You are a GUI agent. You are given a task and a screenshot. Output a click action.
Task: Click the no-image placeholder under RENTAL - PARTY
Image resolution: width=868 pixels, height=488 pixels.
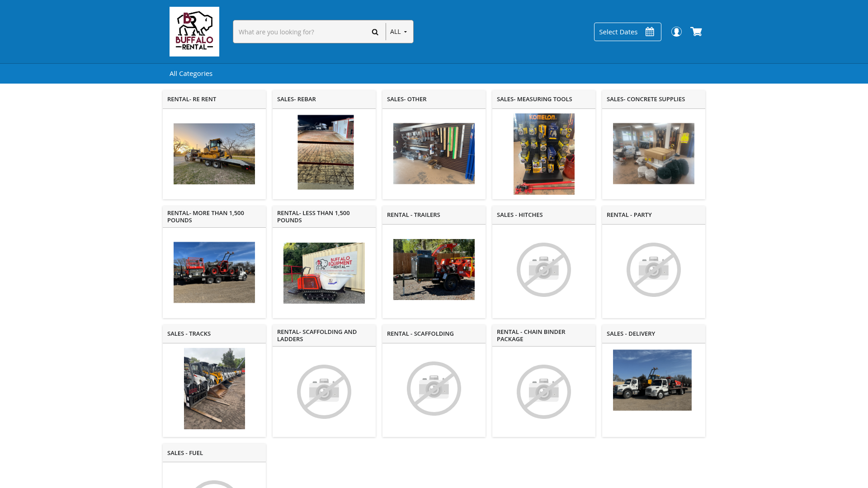[653, 270]
